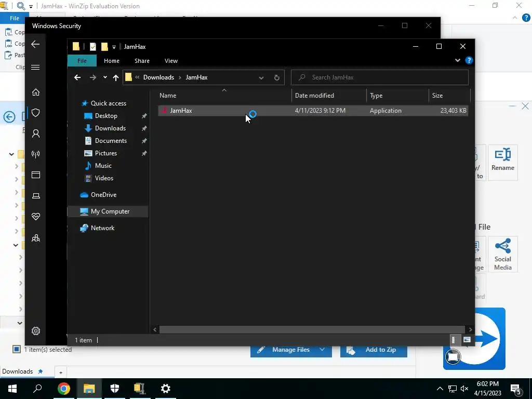Click WinZip circular back arrow
Viewport: 532px width, 399px height.
(x=9, y=117)
